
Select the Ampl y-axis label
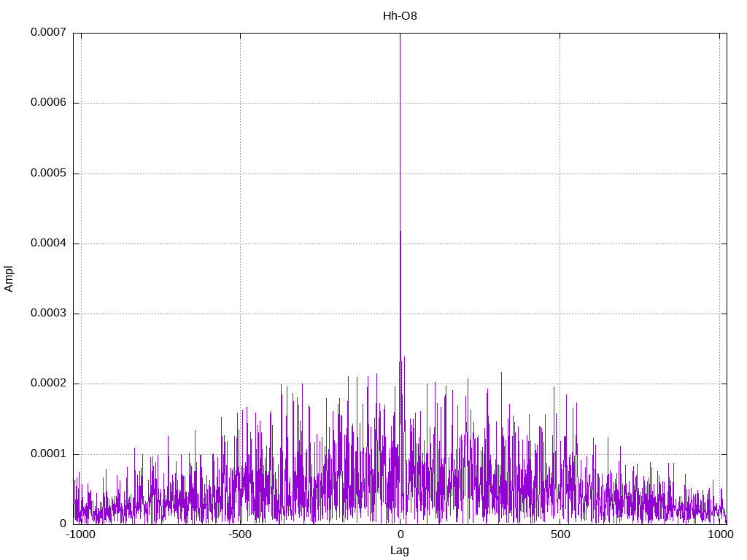coord(9,279)
